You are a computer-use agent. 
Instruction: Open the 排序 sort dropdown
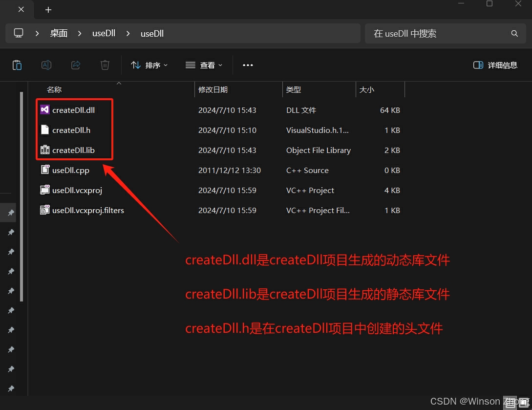pos(149,65)
